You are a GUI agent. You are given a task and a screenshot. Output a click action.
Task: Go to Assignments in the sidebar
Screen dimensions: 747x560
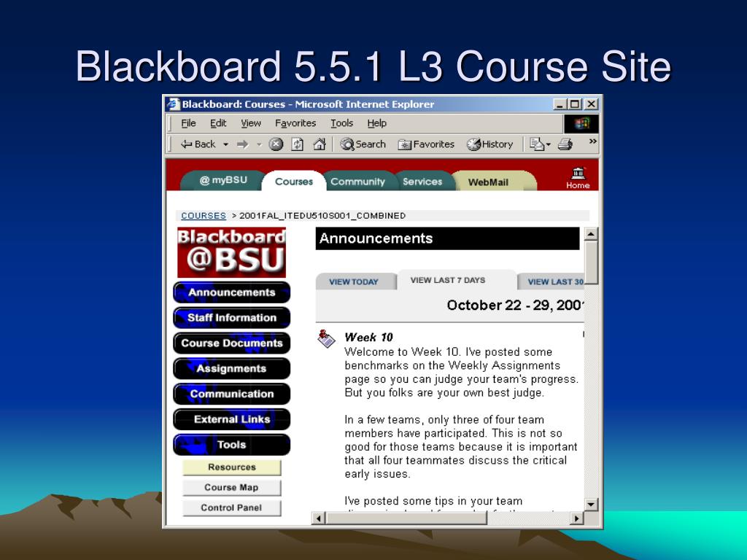click(x=231, y=368)
